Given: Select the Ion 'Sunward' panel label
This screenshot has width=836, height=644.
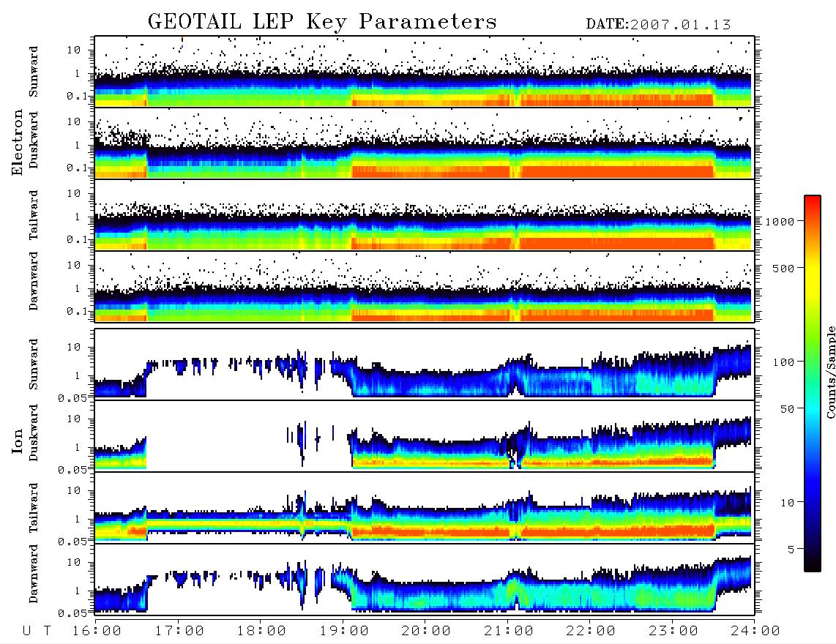Looking at the screenshot, I should tap(34, 364).
